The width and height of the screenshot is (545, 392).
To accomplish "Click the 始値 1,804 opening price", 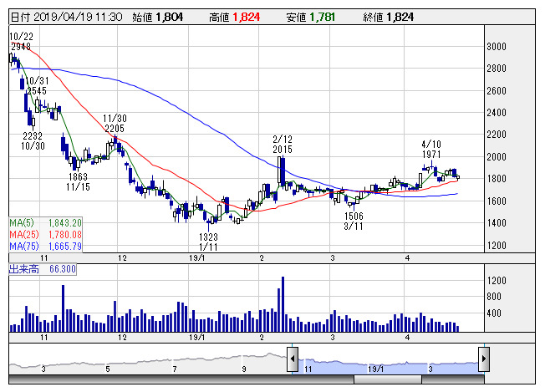I will 157,17.
